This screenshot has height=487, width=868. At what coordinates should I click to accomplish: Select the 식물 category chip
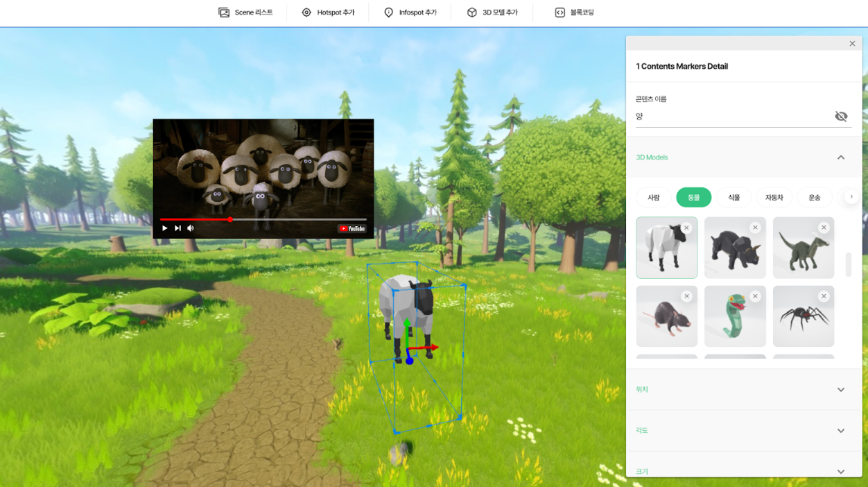(734, 198)
